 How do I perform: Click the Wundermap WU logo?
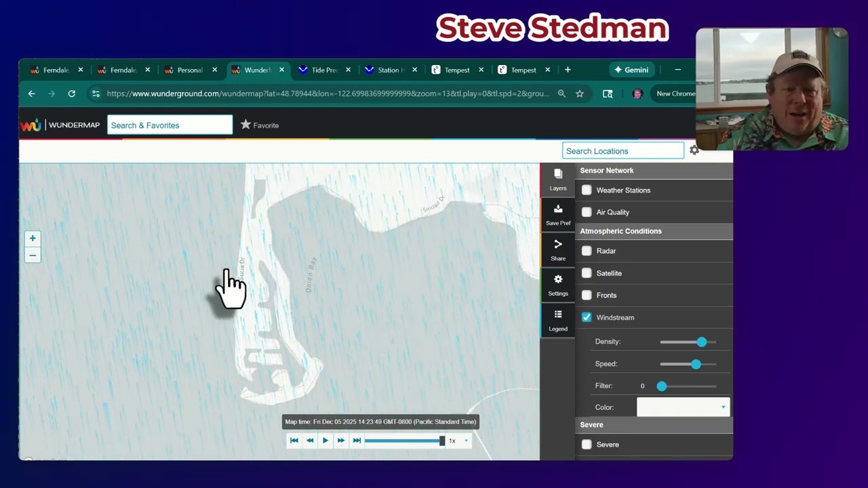pos(31,125)
